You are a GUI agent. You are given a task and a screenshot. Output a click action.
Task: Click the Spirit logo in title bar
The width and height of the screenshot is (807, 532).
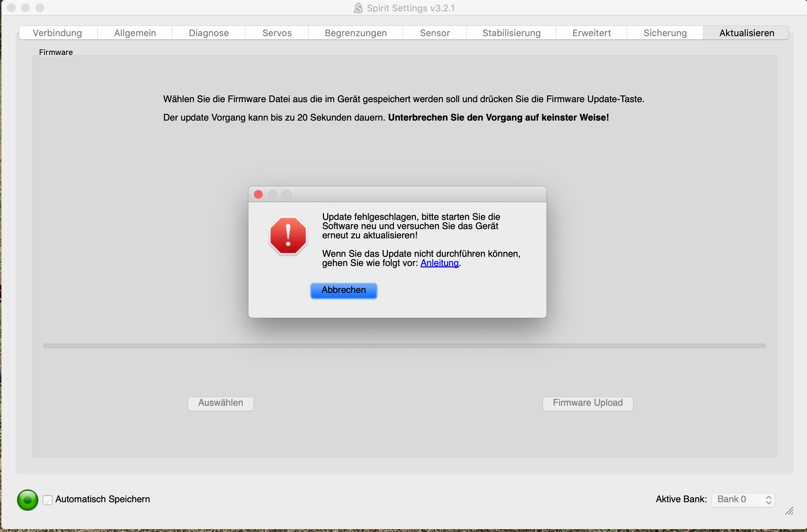pos(358,8)
